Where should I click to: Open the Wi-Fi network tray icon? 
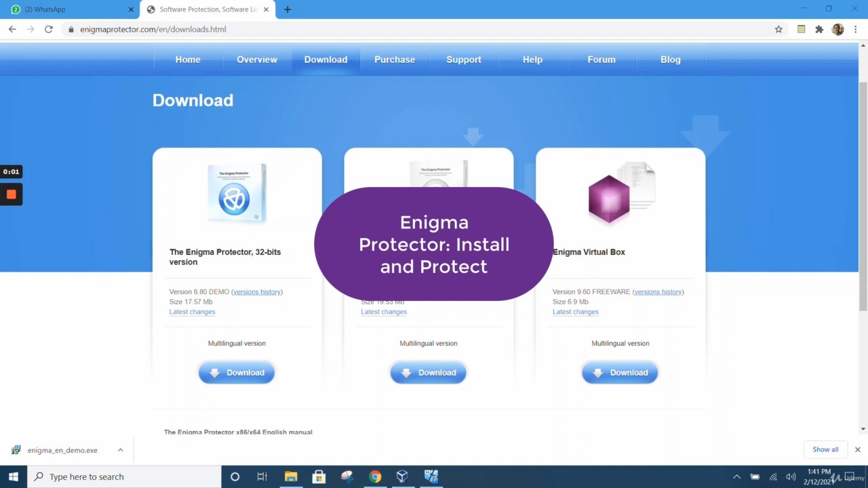coord(773,476)
